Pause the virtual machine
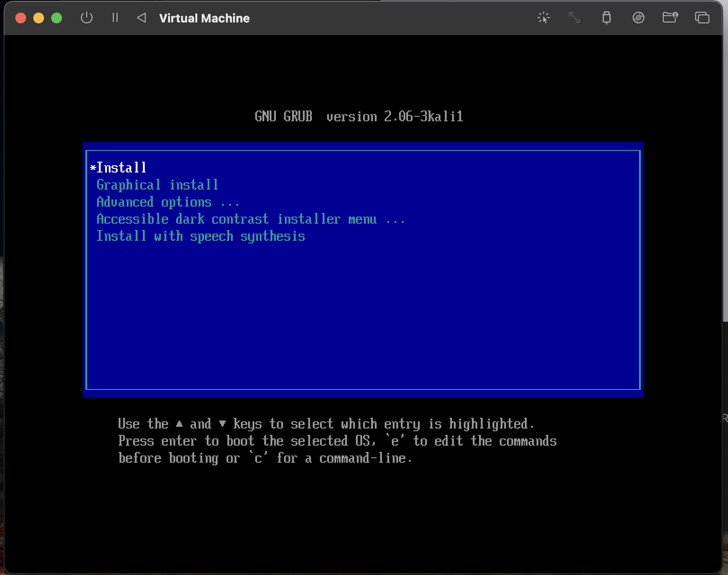 pos(115,18)
